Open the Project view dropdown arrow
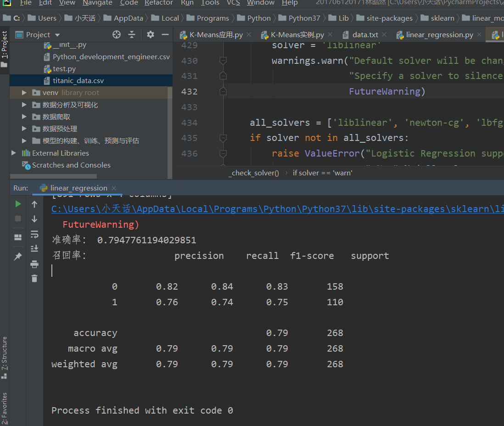The image size is (504, 426). [x=57, y=35]
